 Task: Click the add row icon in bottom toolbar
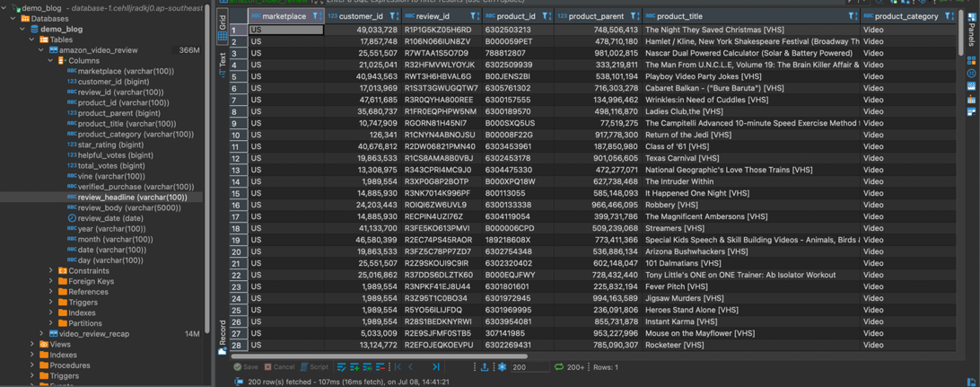tap(354, 367)
